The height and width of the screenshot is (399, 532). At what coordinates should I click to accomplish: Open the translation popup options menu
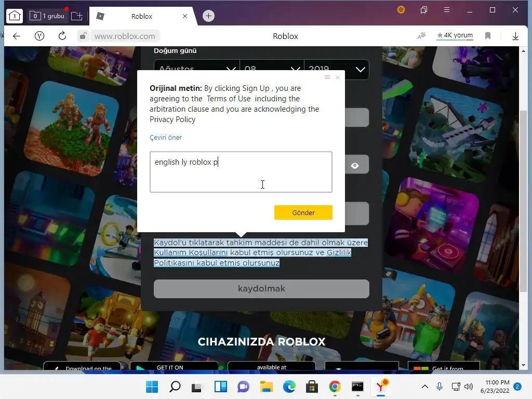coord(327,77)
